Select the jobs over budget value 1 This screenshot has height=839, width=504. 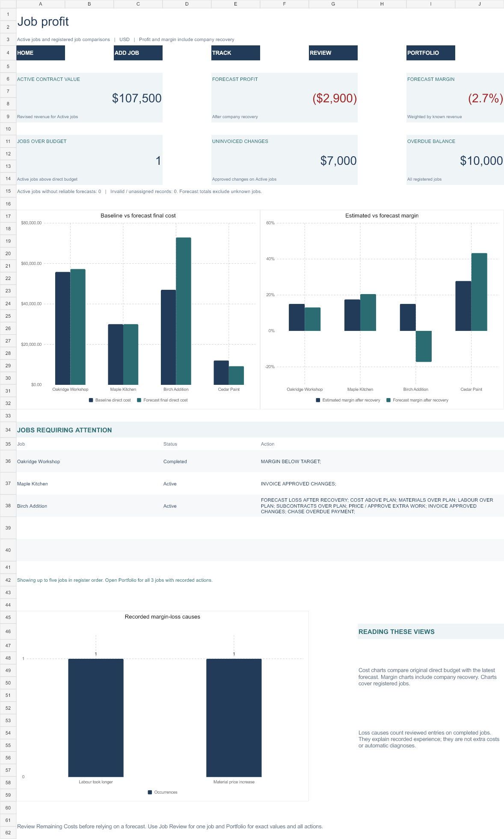[x=158, y=161]
